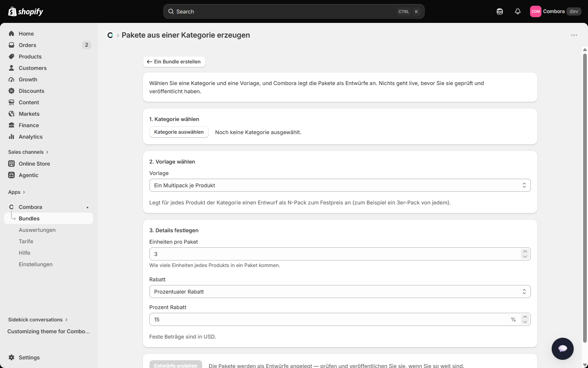Click the Customers person icon
The height and width of the screenshot is (368, 588).
pyautogui.click(x=11, y=68)
